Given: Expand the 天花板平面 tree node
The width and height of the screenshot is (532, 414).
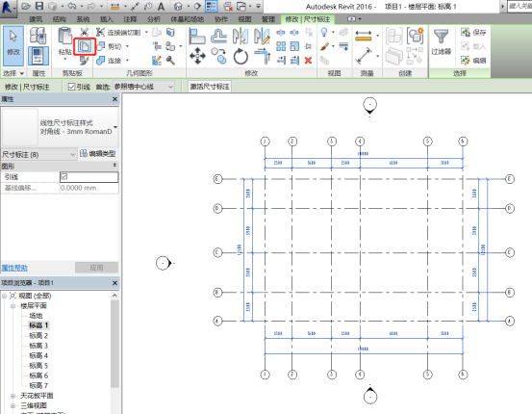Looking at the screenshot, I should tap(13, 396).
